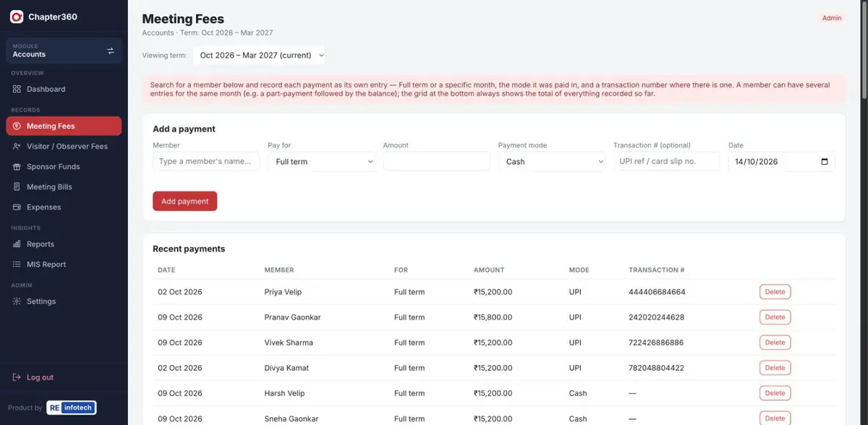Click the Harsh Velip member name
868x425 pixels.
click(x=285, y=393)
